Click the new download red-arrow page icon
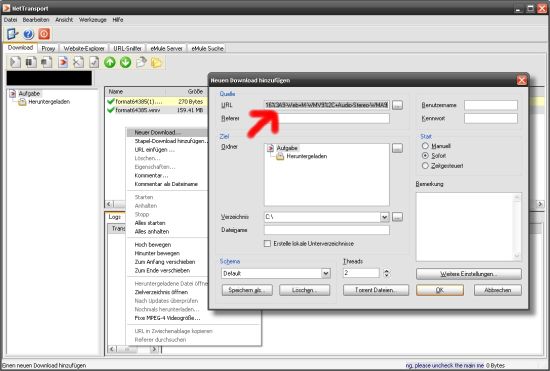Screen dimensions: 550x371 click(63, 62)
